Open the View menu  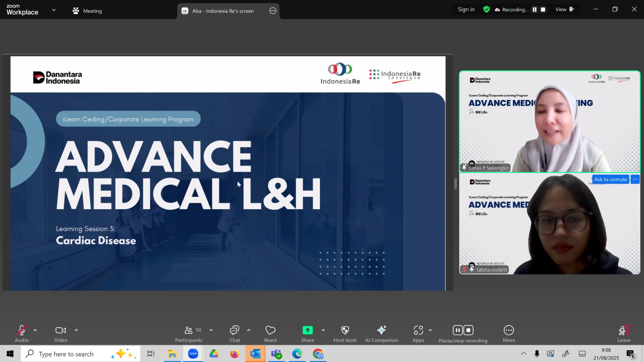click(x=564, y=9)
